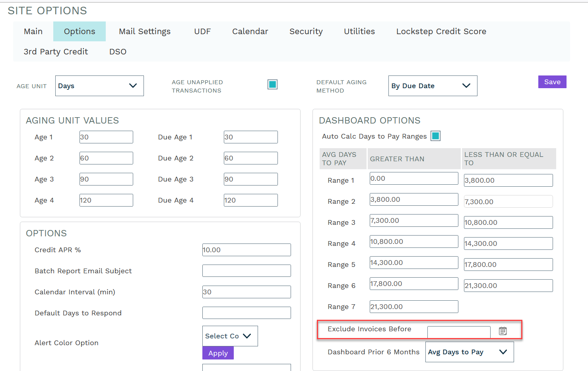Select the Age 1 value field

pyautogui.click(x=106, y=137)
